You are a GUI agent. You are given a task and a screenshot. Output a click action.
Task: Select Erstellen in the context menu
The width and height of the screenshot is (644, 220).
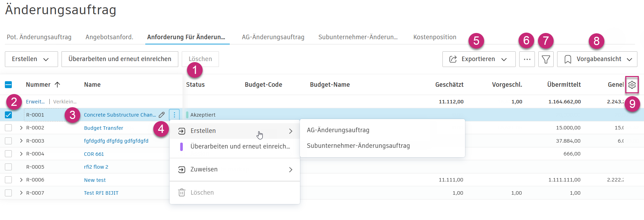coord(235,131)
